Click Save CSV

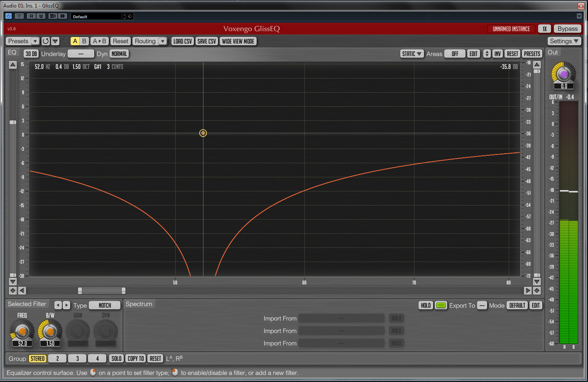pos(207,41)
